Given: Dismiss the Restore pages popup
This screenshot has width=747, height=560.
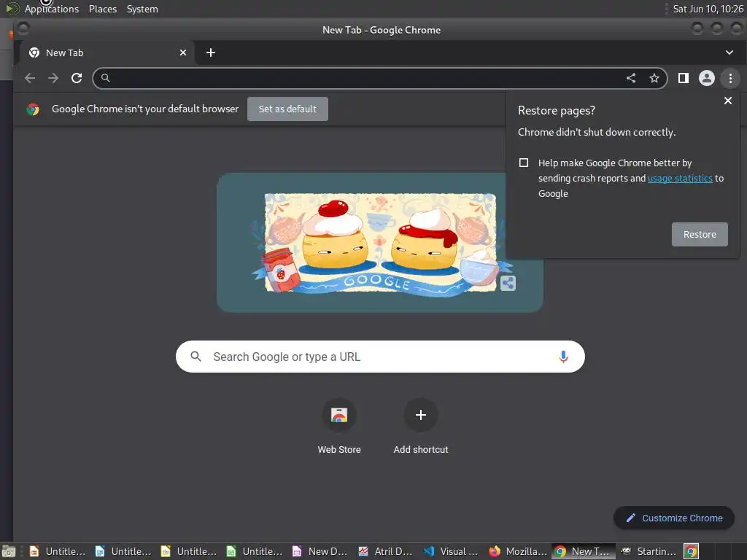Looking at the screenshot, I should pyautogui.click(x=728, y=101).
